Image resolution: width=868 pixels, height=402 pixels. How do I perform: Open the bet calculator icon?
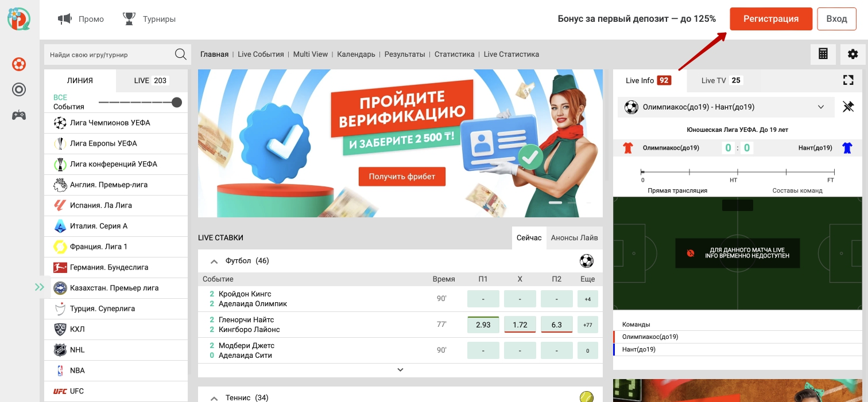[823, 54]
